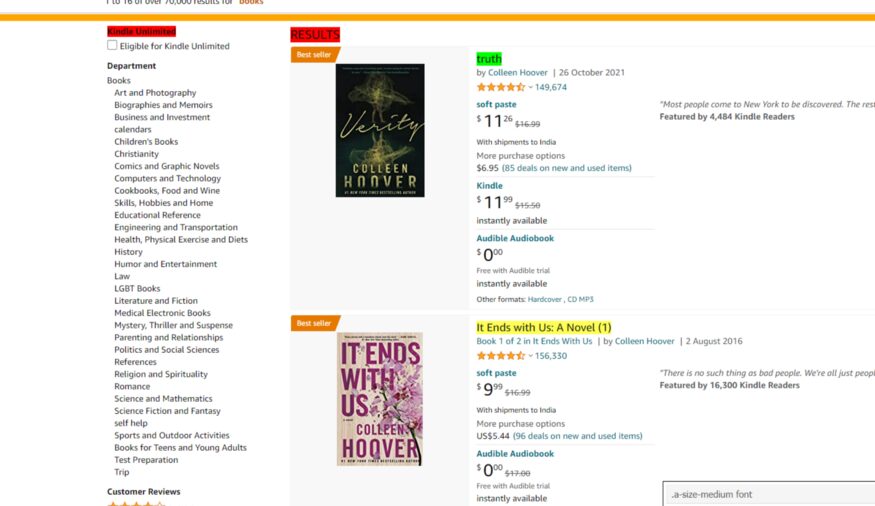Open the Verity book cover image

380,130
